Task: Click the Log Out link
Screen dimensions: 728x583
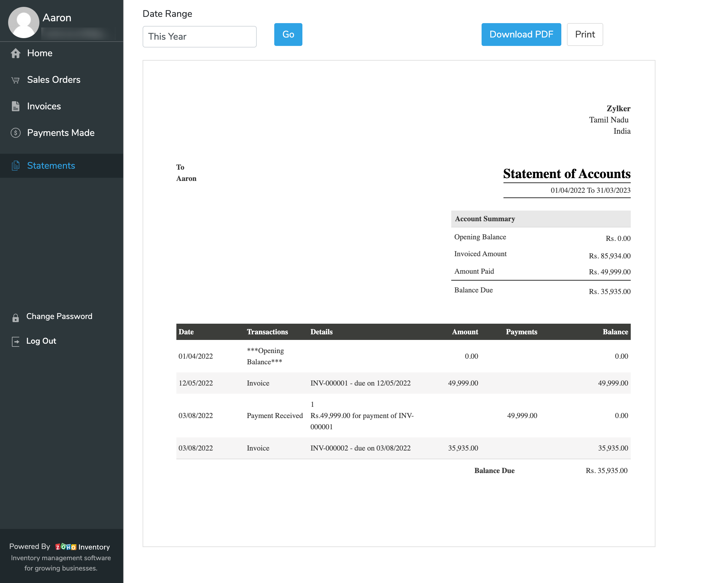Action: [41, 341]
